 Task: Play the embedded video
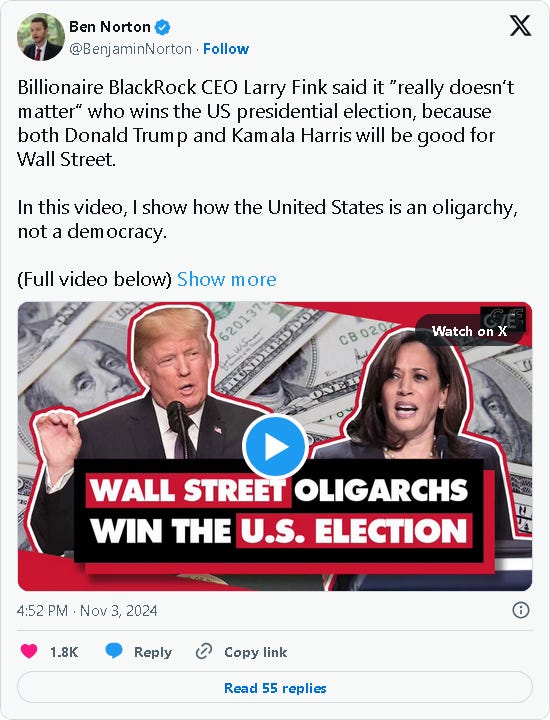(x=275, y=446)
